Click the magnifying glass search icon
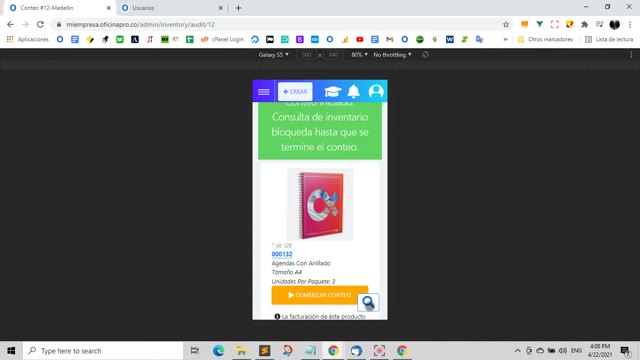Image resolution: width=640 pixels, height=360 pixels. (x=368, y=302)
